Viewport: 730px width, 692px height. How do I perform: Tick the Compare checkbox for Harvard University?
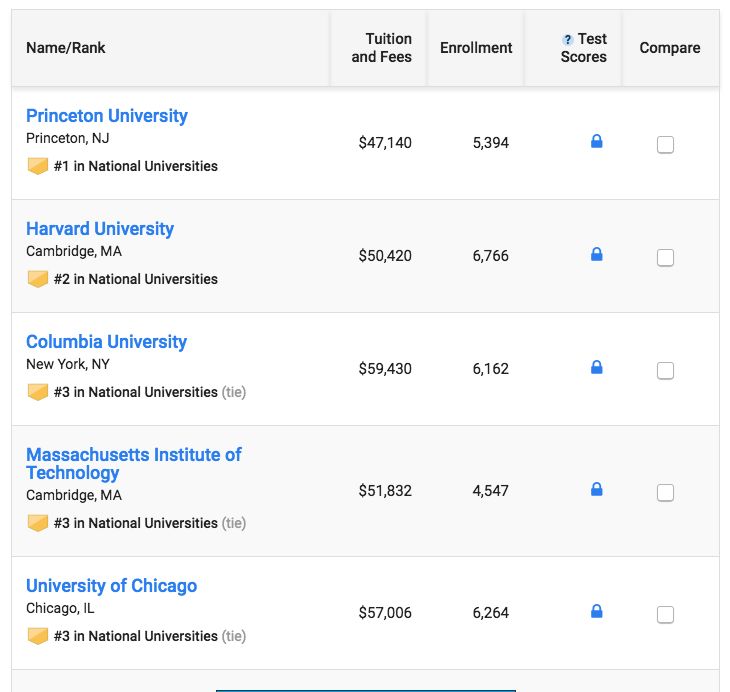pyautogui.click(x=665, y=258)
